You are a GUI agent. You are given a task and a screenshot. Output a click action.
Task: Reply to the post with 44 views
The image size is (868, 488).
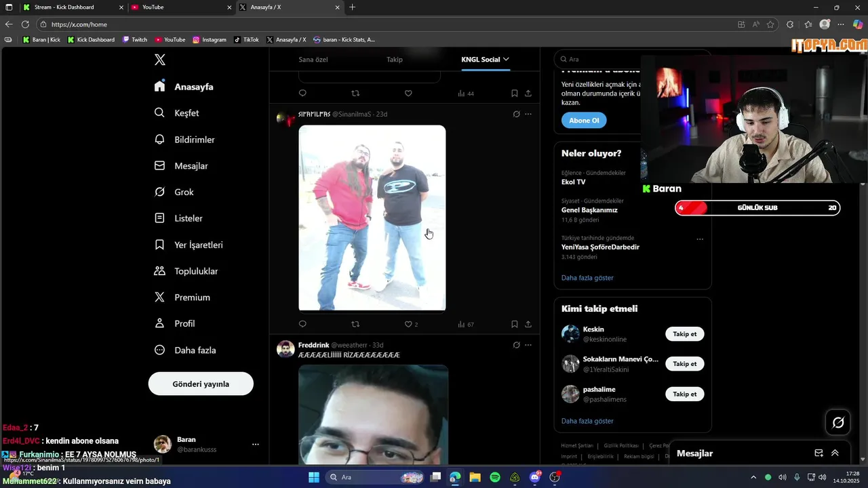(302, 93)
